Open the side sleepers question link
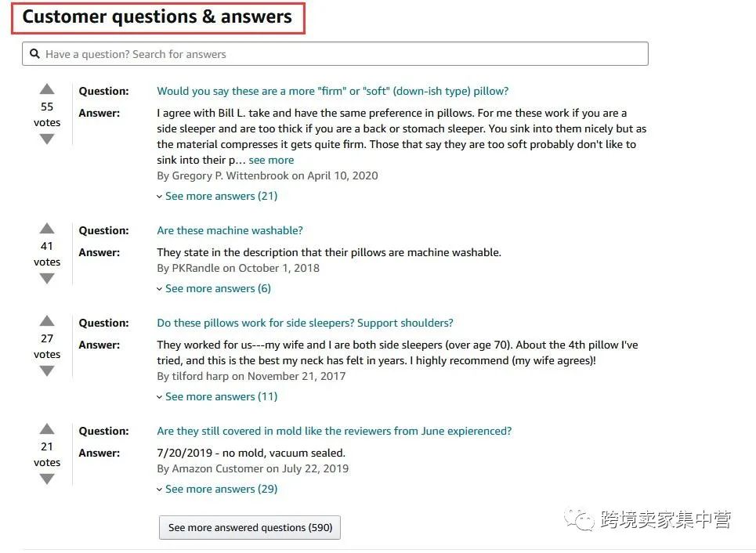The width and height of the screenshot is (756, 553). 306,322
